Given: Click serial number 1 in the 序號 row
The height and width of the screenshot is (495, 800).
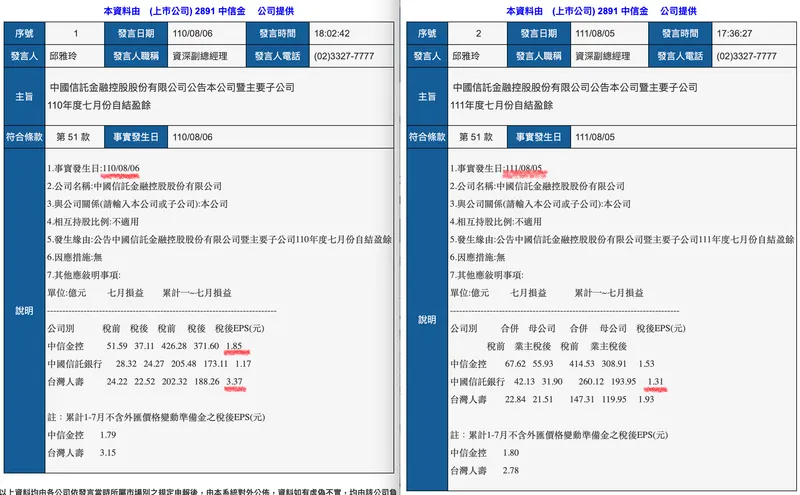Looking at the screenshot, I should 76,34.
